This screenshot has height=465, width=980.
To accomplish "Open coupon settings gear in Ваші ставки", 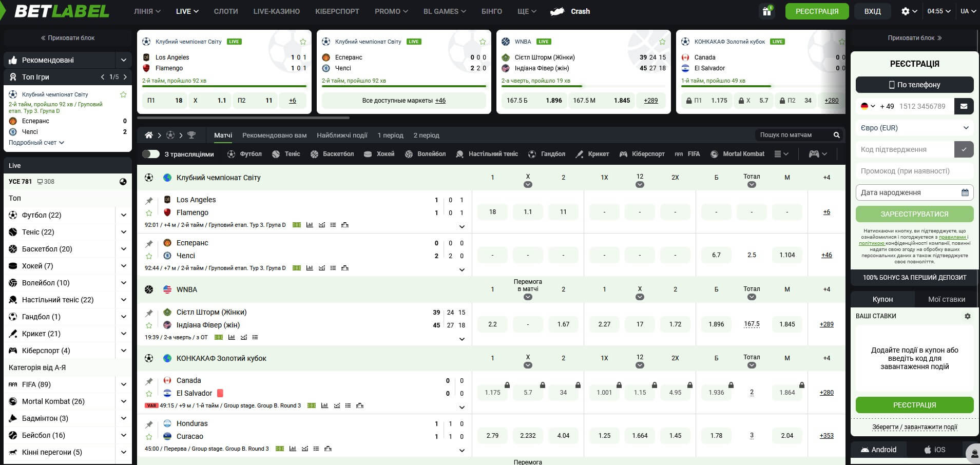I will point(968,316).
